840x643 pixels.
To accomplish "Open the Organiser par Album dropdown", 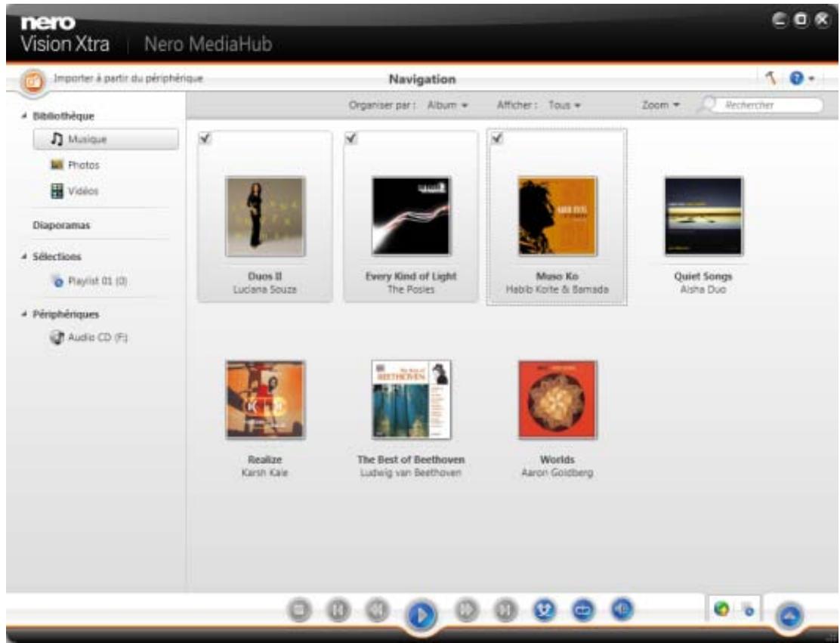I will 448,105.
